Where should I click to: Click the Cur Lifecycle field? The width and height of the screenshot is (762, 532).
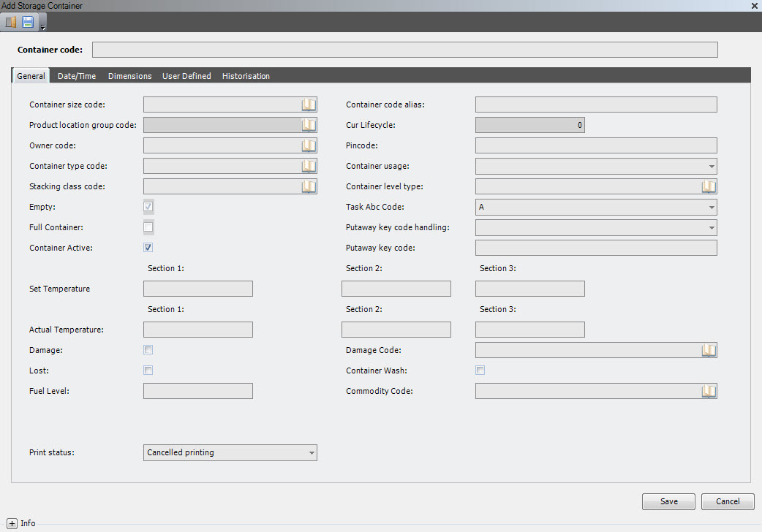point(529,125)
